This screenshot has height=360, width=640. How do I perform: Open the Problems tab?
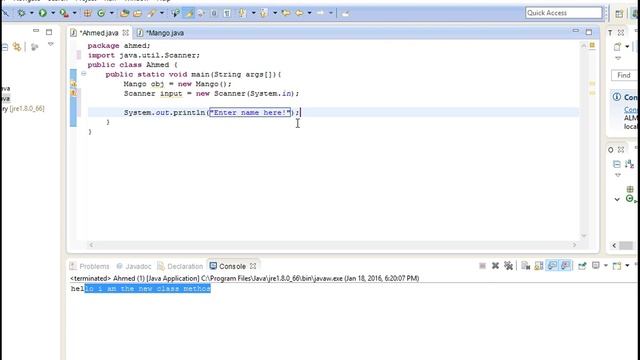[x=89, y=266]
